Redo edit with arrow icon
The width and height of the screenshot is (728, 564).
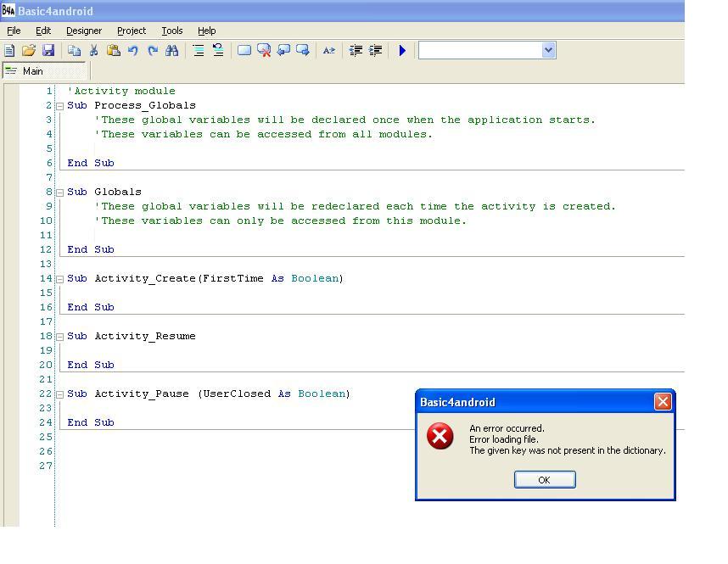[153, 50]
